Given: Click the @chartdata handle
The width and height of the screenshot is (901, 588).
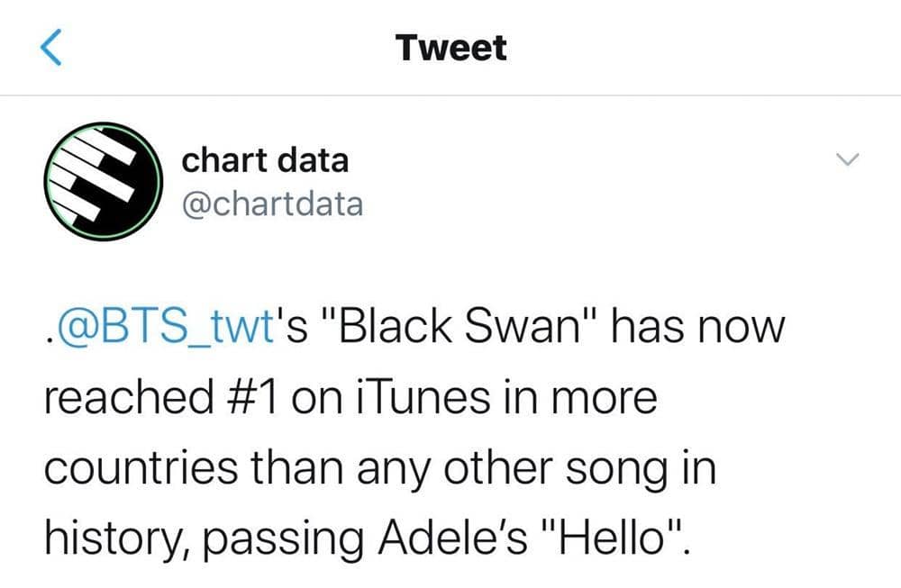Looking at the screenshot, I should click(272, 204).
